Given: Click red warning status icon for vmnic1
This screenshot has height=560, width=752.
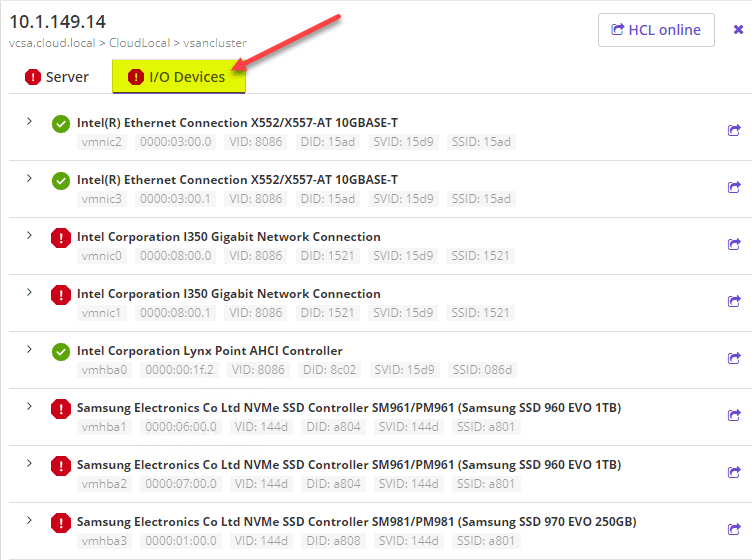Looking at the screenshot, I should click(61, 295).
